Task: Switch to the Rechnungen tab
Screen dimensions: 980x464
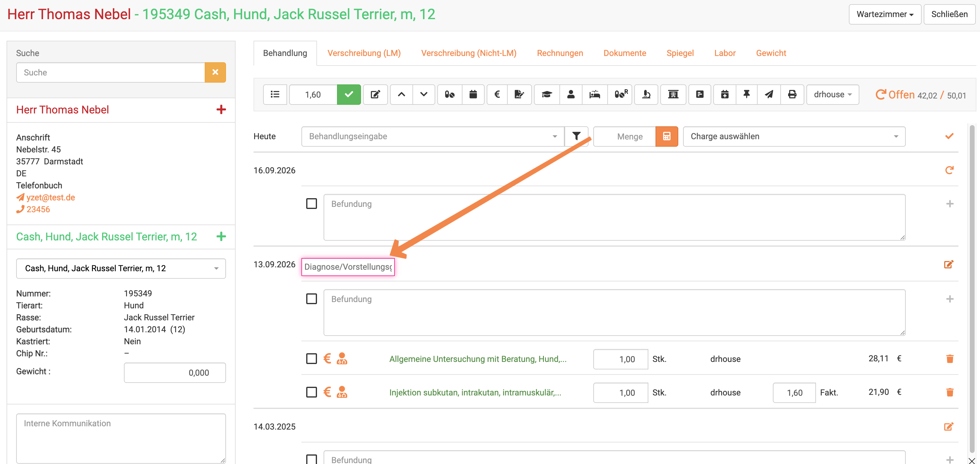Action: [560, 53]
